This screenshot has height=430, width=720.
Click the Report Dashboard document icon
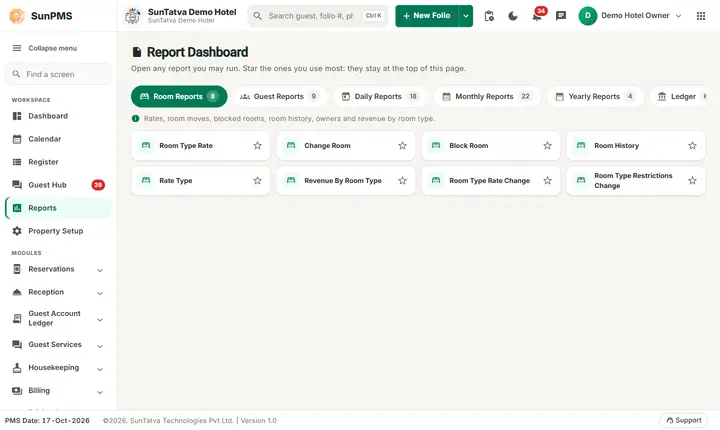click(137, 52)
